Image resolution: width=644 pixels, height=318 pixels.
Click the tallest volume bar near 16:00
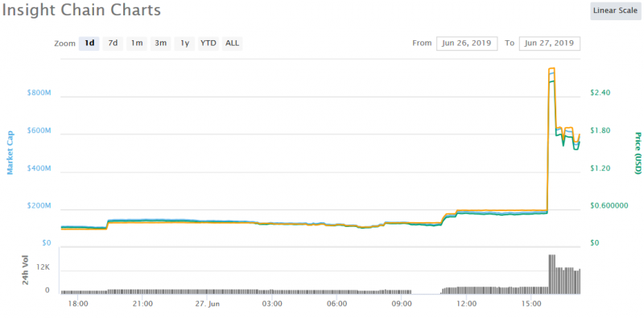pos(552,274)
